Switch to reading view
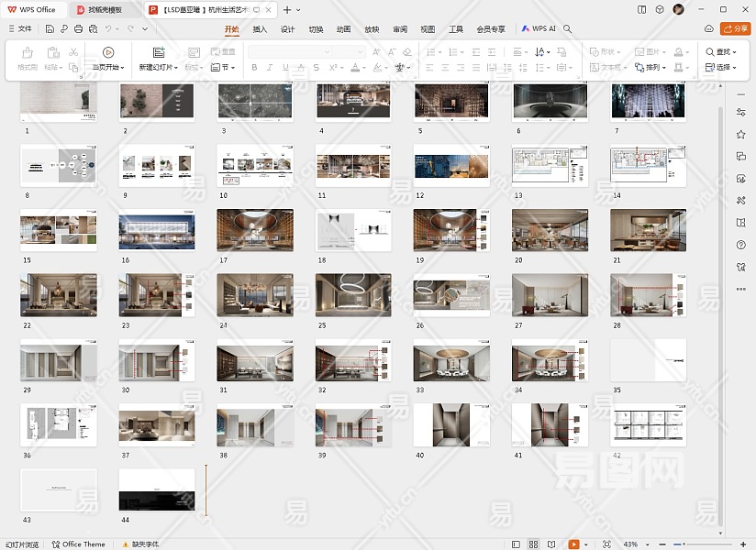 pyautogui.click(x=553, y=544)
